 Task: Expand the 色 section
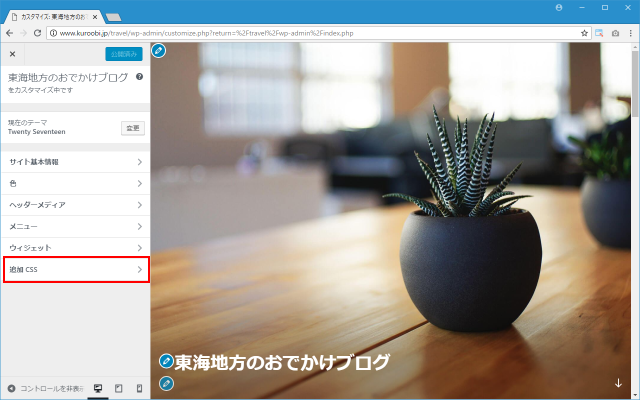point(76,183)
